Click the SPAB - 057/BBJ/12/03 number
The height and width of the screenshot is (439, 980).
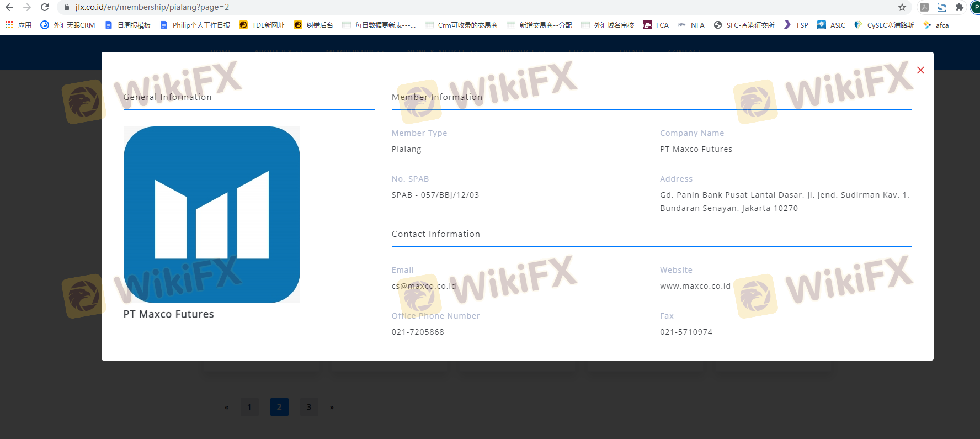tap(435, 195)
